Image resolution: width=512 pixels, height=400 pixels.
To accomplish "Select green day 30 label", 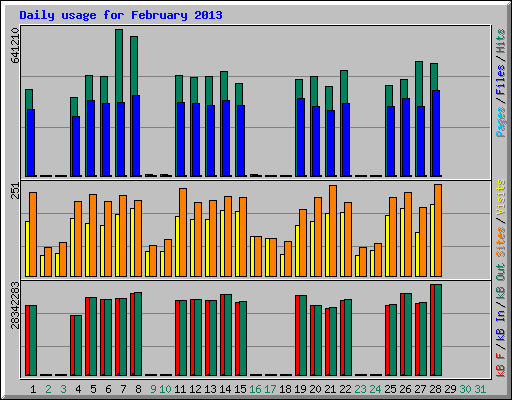I will 465,389.
